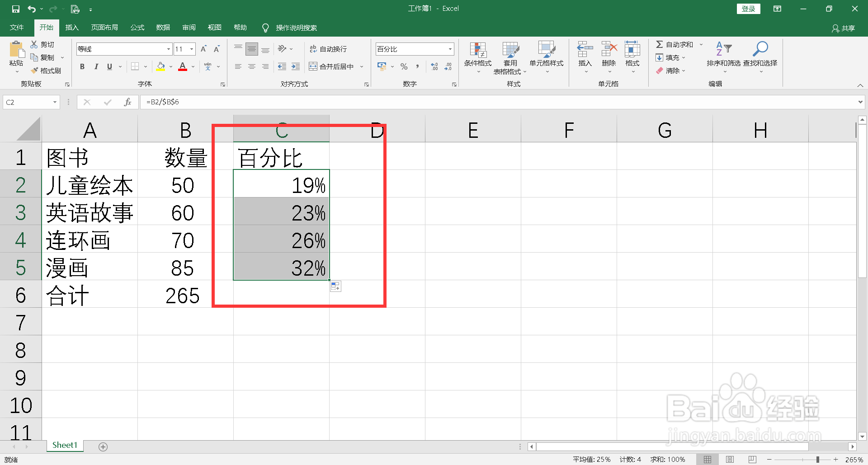Toggle middle vertical alignment
The width and height of the screenshot is (868, 465).
point(252,49)
